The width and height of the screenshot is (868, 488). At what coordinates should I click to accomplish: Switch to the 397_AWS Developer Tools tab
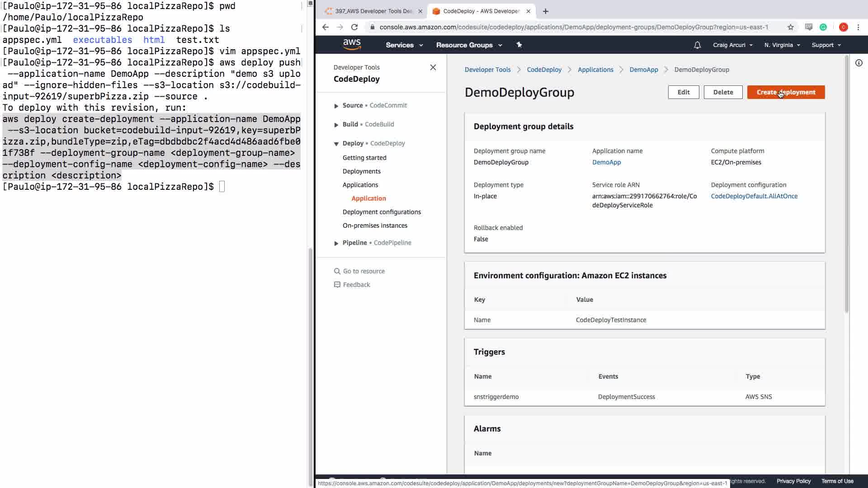373,11
